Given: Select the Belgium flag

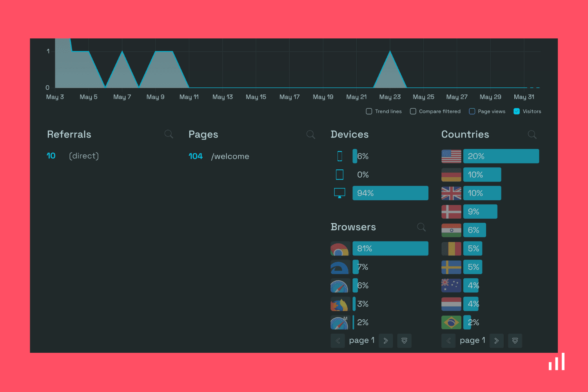Looking at the screenshot, I should (451, 249).
